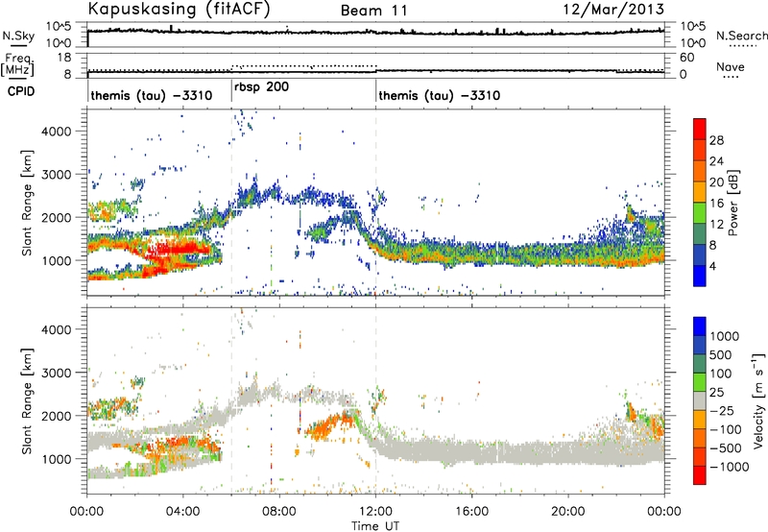The width and height of the screenshot is (768, 532).
Task: Select the Freq. [MHz] axis label
Action: [x=17, y=64]
